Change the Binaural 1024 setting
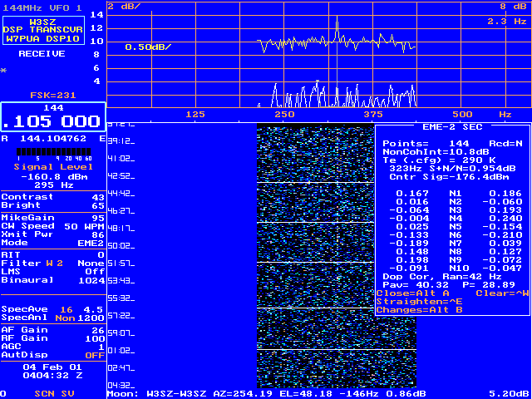Image resolution: width=532 pixels, height=399 pixels. tap(53, 280)
